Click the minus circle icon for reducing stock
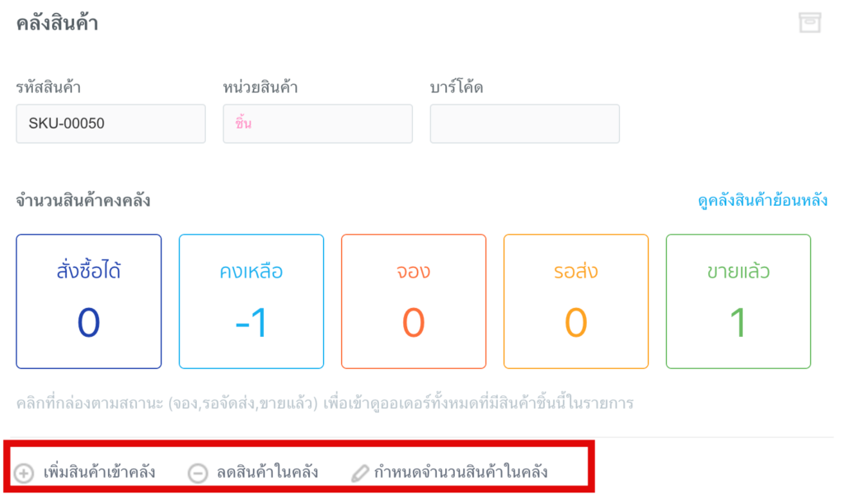This screenshot has height=504, width=844. click(x=198, y=473)
